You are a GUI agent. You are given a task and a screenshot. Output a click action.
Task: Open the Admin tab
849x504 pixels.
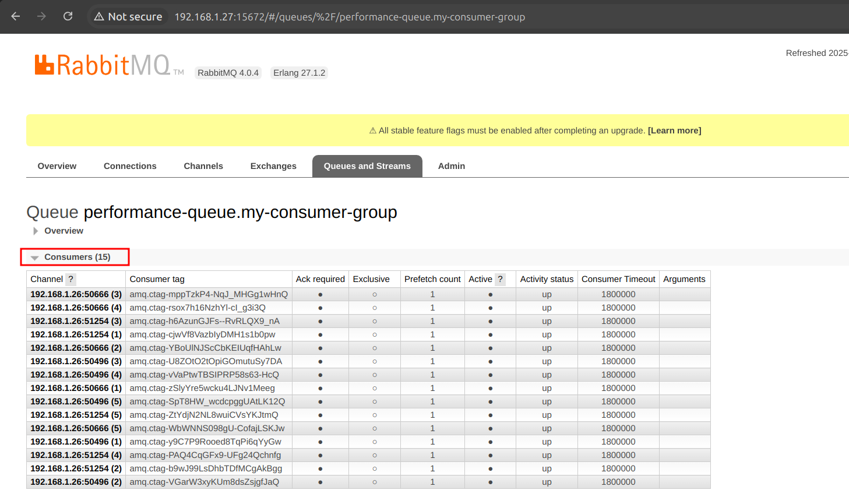point(452,166)
